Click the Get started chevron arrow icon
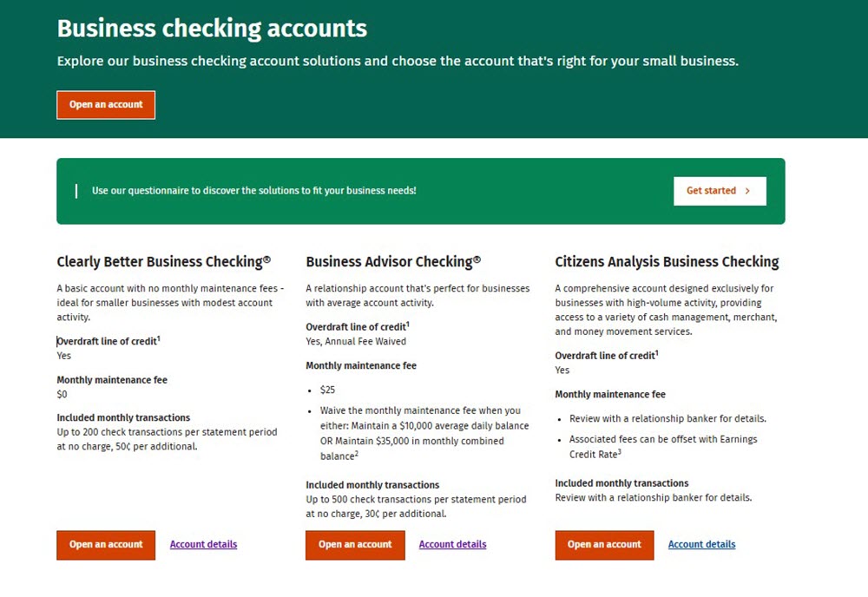The width and height of the screenshot is (868, 597). [747, 191]
